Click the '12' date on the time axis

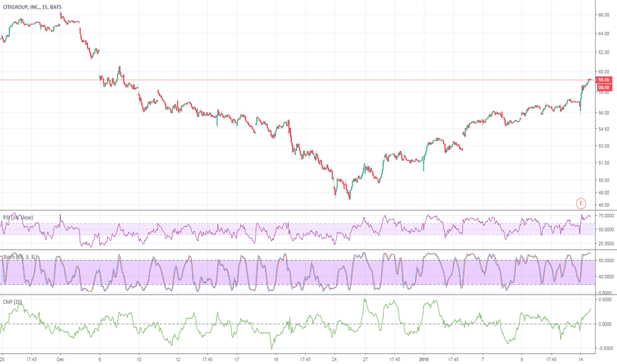178,359
